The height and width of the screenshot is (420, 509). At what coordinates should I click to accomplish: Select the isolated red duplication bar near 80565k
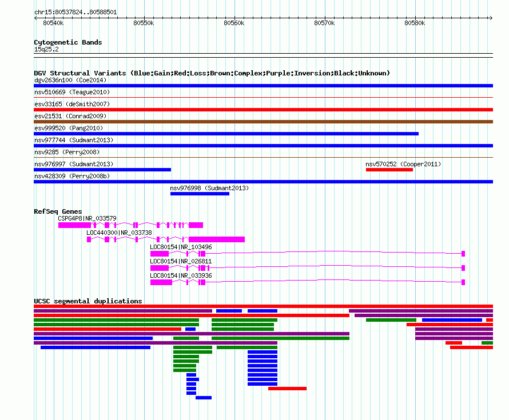287,389
